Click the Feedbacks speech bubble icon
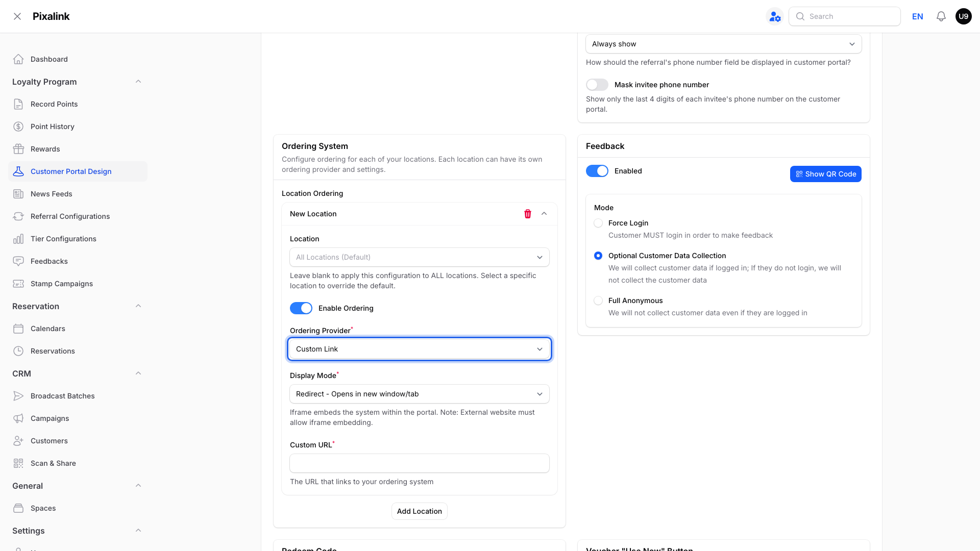The image size is (980, 551). [18, 261]
